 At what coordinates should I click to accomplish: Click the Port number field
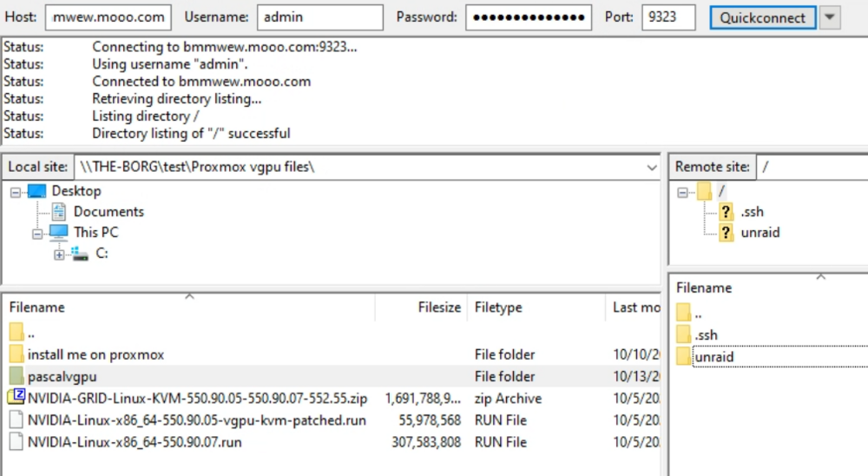(668, 17)
